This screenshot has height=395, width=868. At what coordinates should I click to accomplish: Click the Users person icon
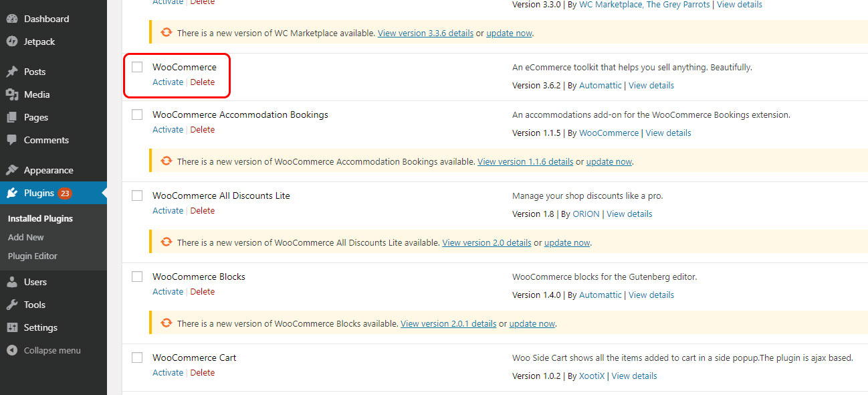tap(12, 282)
